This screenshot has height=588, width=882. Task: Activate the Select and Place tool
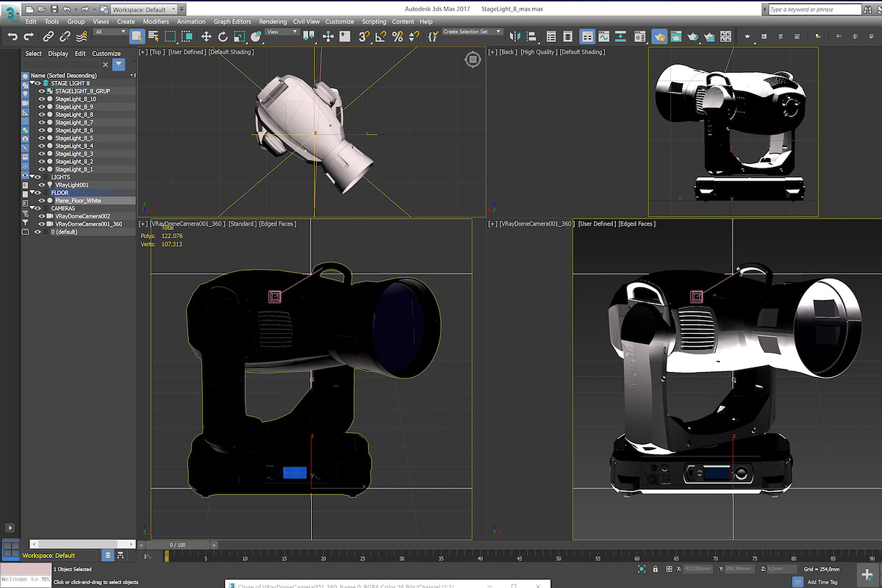coord(256,36)
